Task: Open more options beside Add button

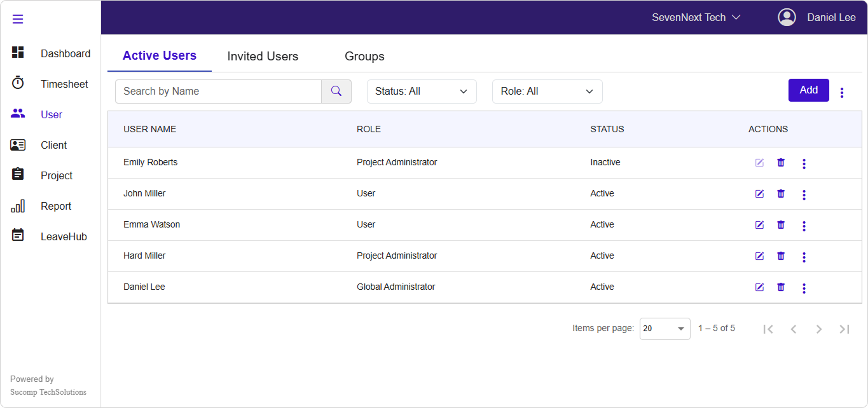Action: (x=842, y=93)
